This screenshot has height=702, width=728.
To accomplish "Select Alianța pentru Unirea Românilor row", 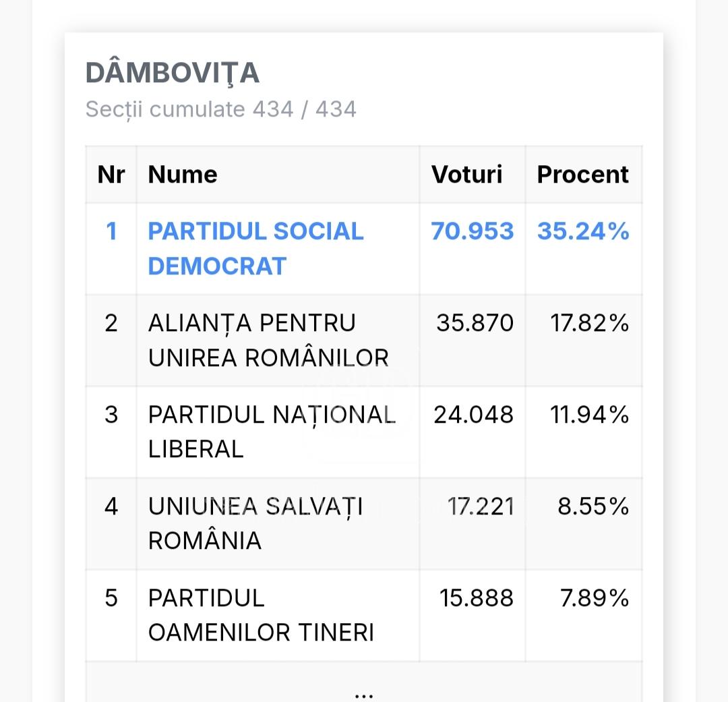I will click(x=363, y=341).
